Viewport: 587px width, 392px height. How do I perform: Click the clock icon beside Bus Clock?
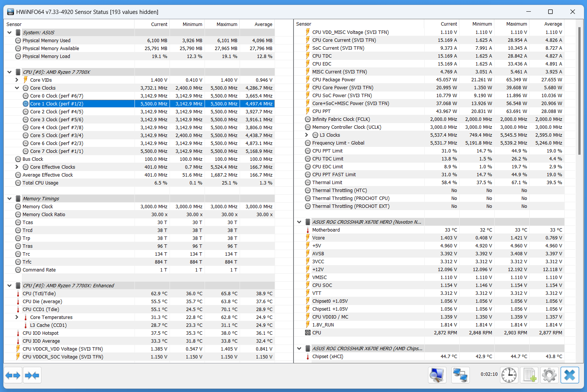18,159
